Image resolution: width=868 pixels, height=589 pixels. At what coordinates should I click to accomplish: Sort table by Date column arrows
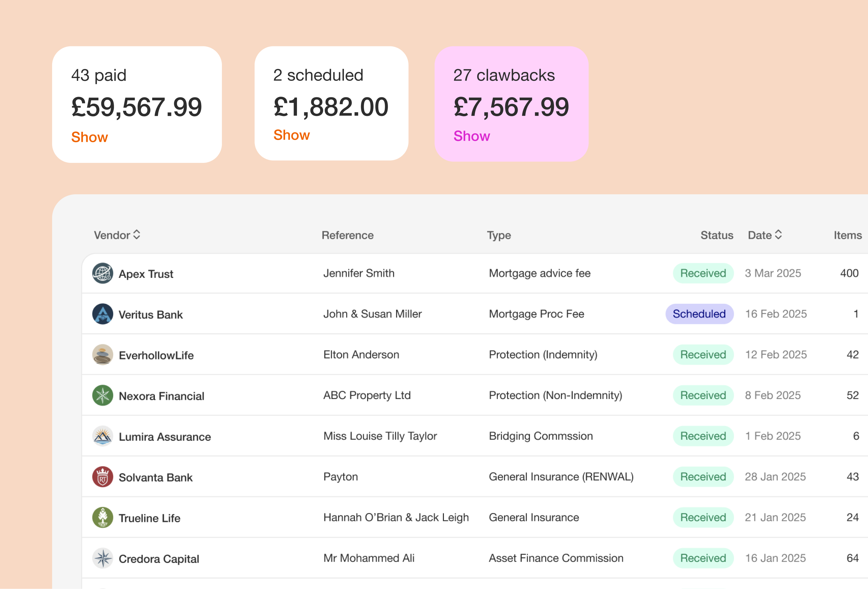click(x=778, y=235)
